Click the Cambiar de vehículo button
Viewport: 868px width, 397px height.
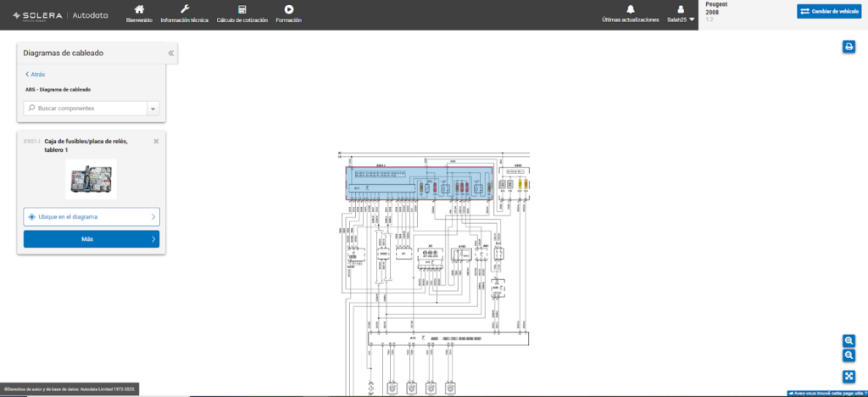[829, 11]
